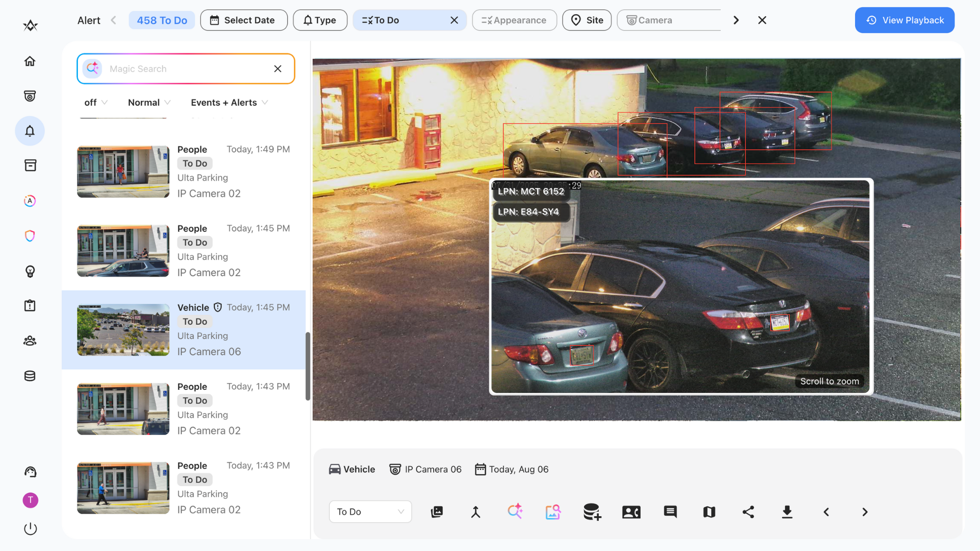Click the download icon in bottom toolbar
Viewport: 980px width, 551px height.
[787, 512]
